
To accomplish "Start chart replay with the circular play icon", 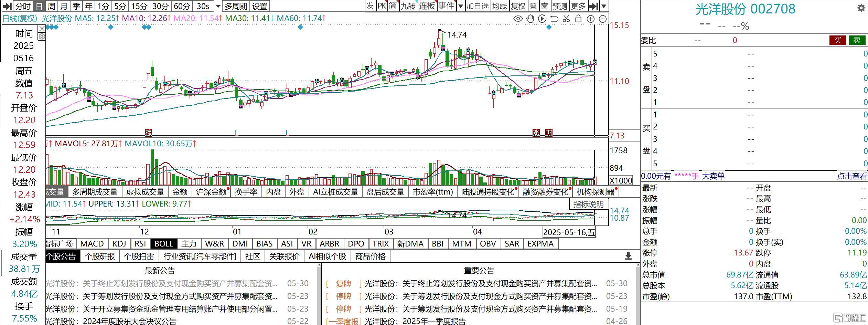I will 542,19.
